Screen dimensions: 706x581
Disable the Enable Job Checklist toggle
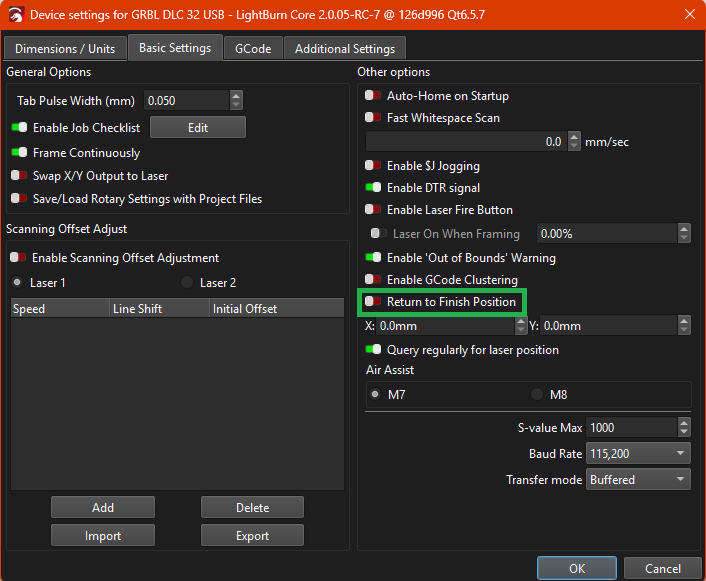tap(19, 127)
